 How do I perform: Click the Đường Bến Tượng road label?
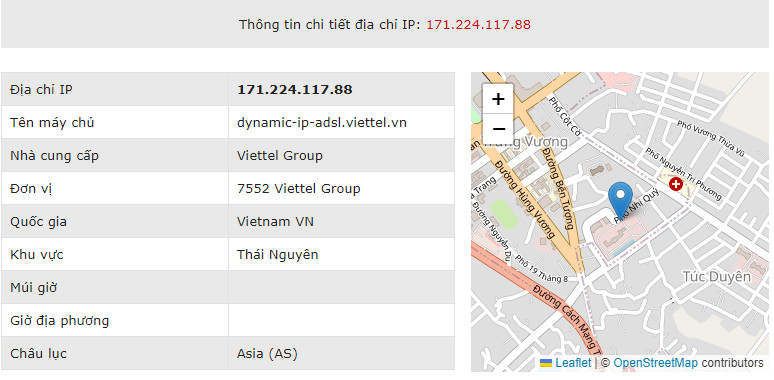click(x=558, y=188)
